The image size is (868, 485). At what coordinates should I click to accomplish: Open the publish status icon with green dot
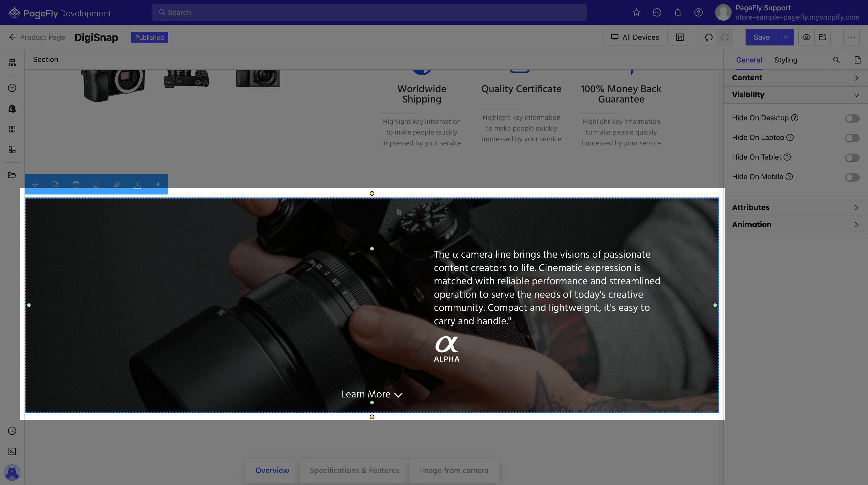tap(823, 37)
